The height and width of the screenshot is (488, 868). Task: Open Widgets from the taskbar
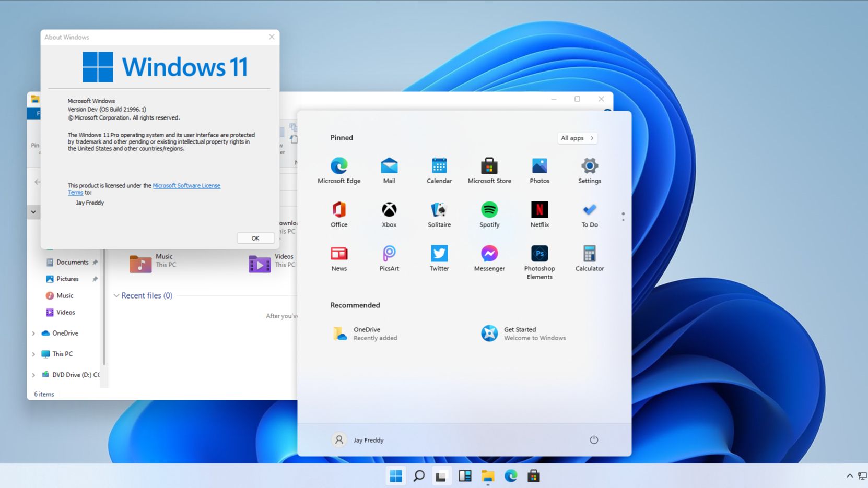tap(465, 476)
